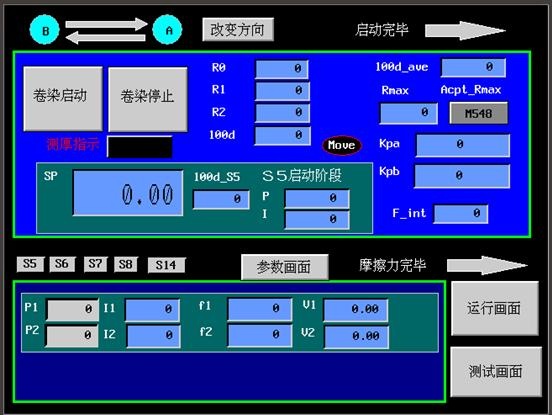Click the 改变方向 button

pos(238,30)
